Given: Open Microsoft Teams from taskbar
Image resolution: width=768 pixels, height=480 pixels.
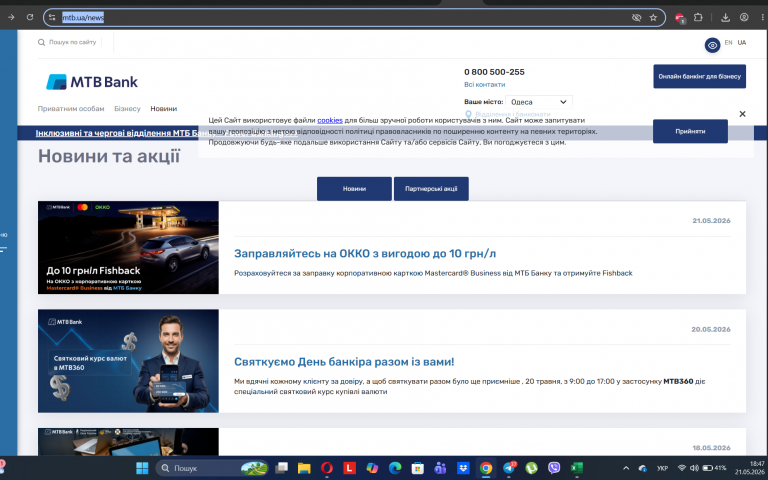Looking at the screenshot, I should pos(440,468).
